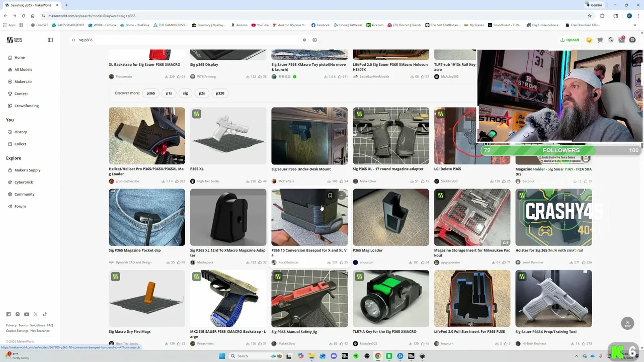Image resolution: width=644 pixels, height=362 pixels.
Task: Click the scroll-to-TOP button
Action: tap(627, 323)
